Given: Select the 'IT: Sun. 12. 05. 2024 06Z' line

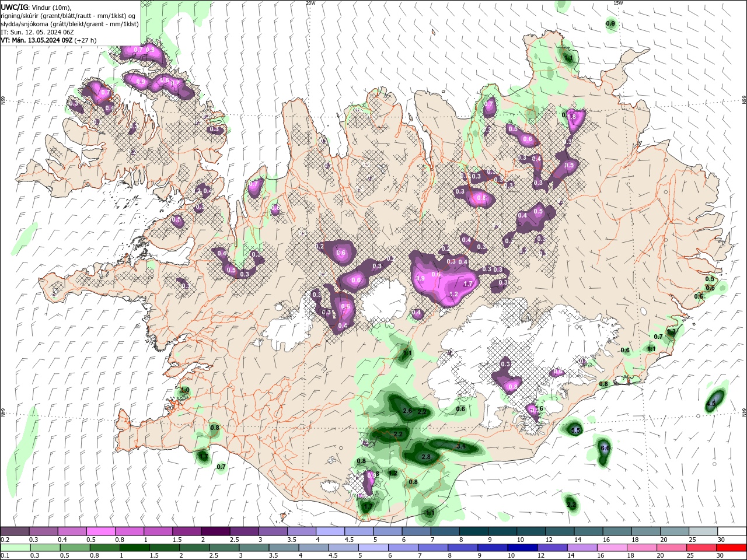Looking at the screenshot, I should [37, 32].
